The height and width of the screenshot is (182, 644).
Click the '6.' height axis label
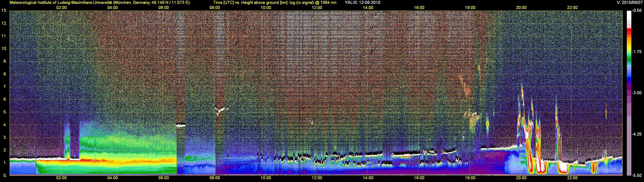click(5, 99)
